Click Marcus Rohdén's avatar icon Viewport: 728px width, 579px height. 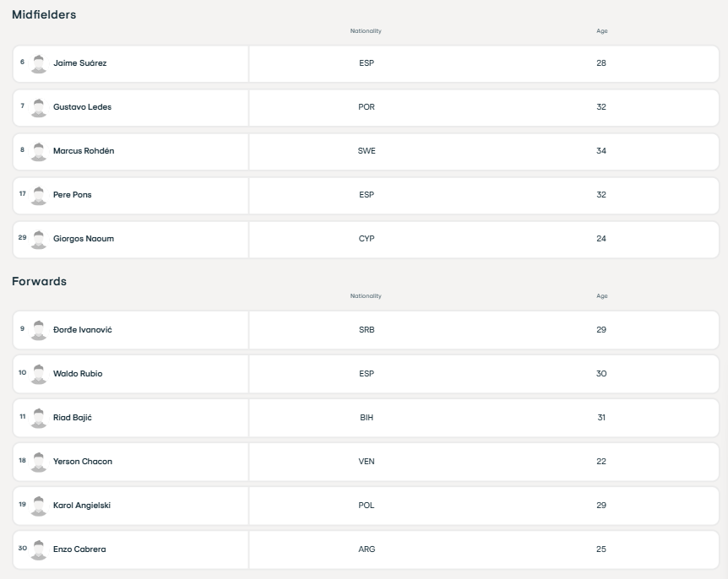[39, 152]
